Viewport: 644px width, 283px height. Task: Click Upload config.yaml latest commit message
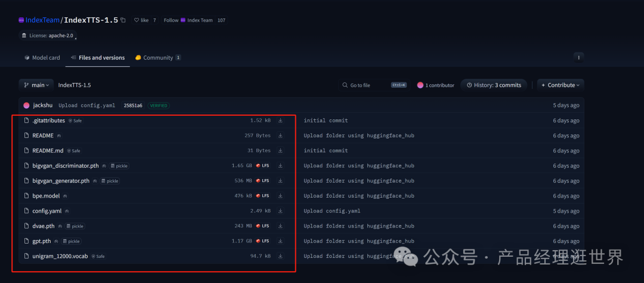(86, 105)
